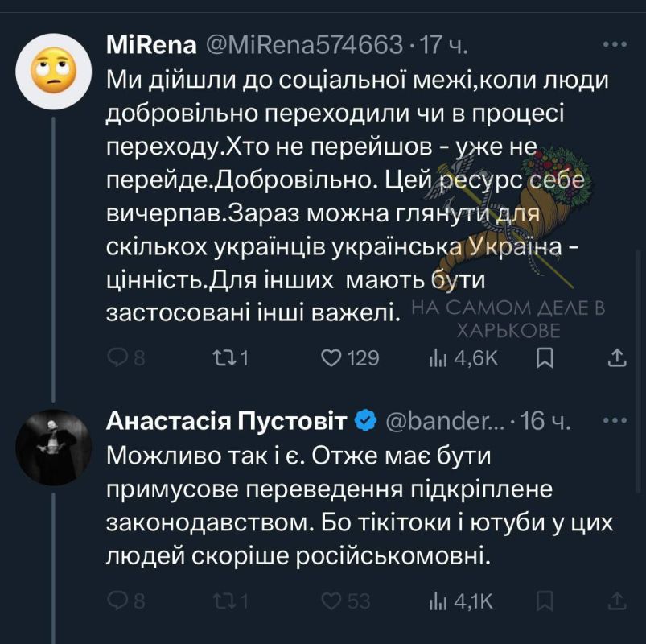This screenshot has width=646, height=644.
Task: Open the @MiRena574663 handle link
Action: point(305,45)
